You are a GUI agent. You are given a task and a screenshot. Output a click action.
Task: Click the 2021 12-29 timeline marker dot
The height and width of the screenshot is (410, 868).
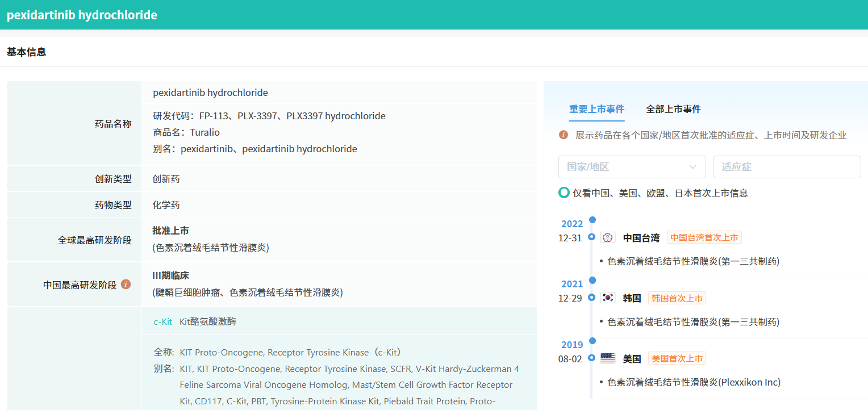592,298
